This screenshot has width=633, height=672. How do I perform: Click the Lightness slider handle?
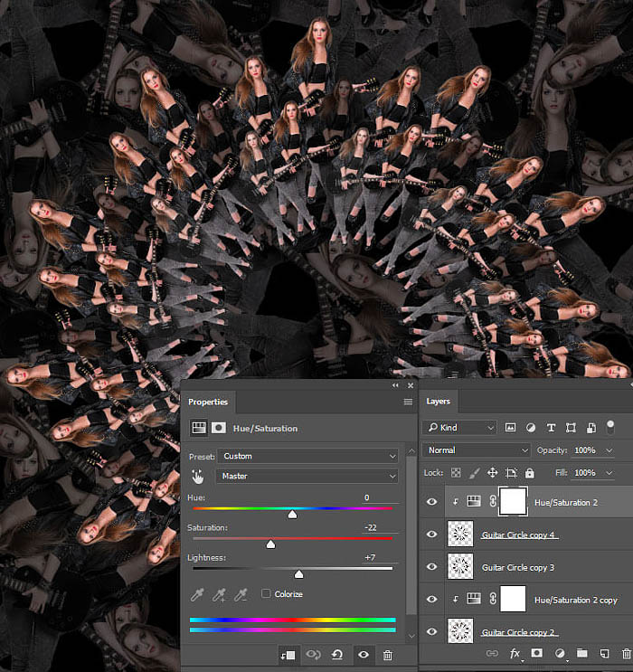click(298, 573)
